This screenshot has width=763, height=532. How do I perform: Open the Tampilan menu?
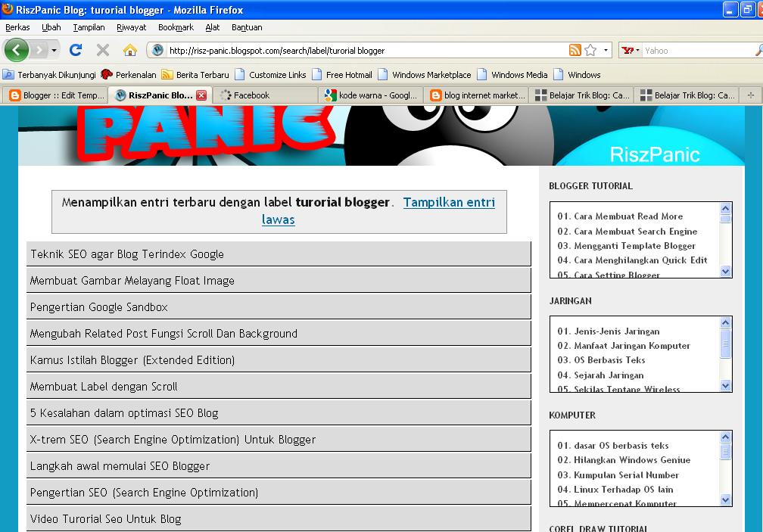(89, 27)
